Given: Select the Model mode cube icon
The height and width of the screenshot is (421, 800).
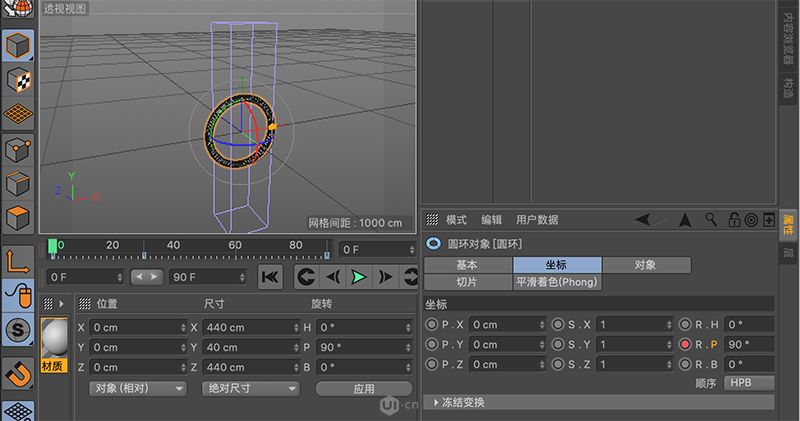Looking at the screenshot, I should [18, 46].
